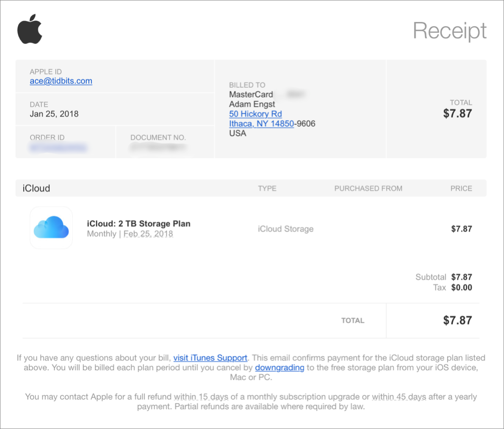
Task: Select the iCloud: 2 TB Storage Plan title
Action: [138, 223]
